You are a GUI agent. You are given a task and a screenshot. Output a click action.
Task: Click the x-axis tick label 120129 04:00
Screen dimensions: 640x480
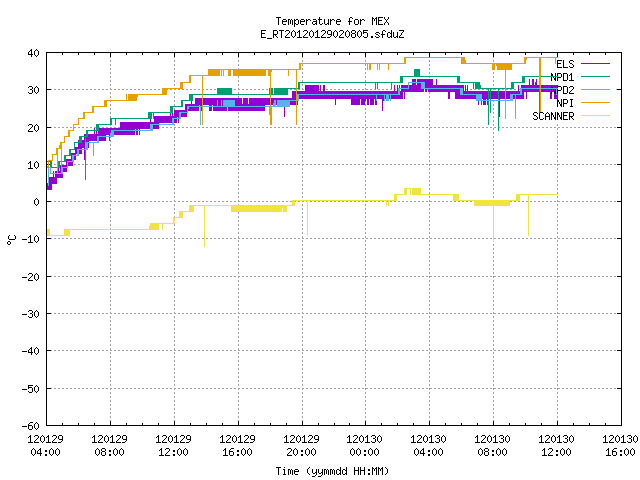click(45, 445)
